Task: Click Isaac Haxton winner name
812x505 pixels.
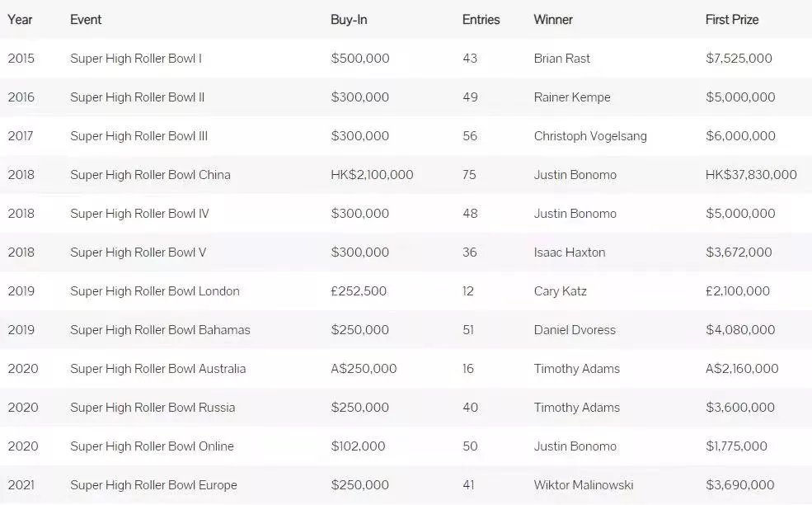Action: coord(570,252)
